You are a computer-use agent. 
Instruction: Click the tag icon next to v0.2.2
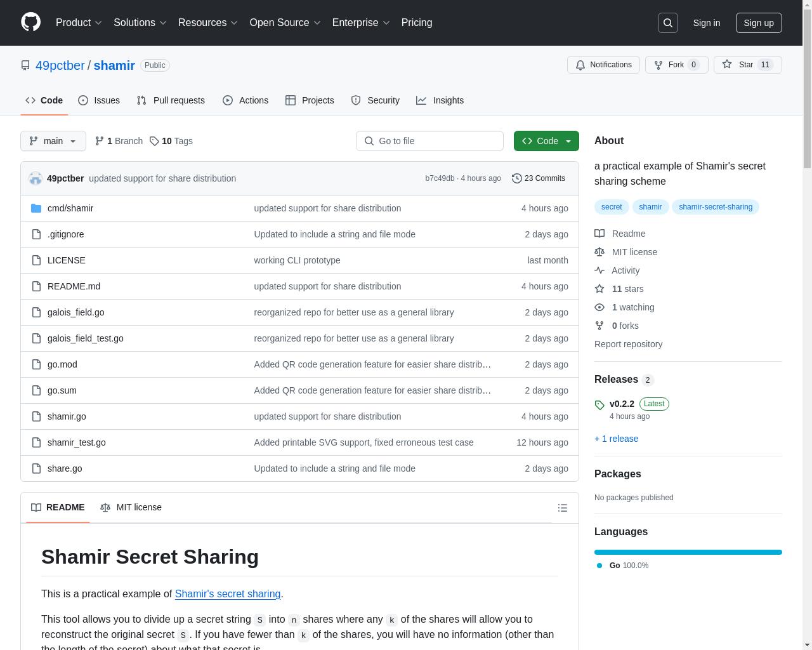[599, 405]
